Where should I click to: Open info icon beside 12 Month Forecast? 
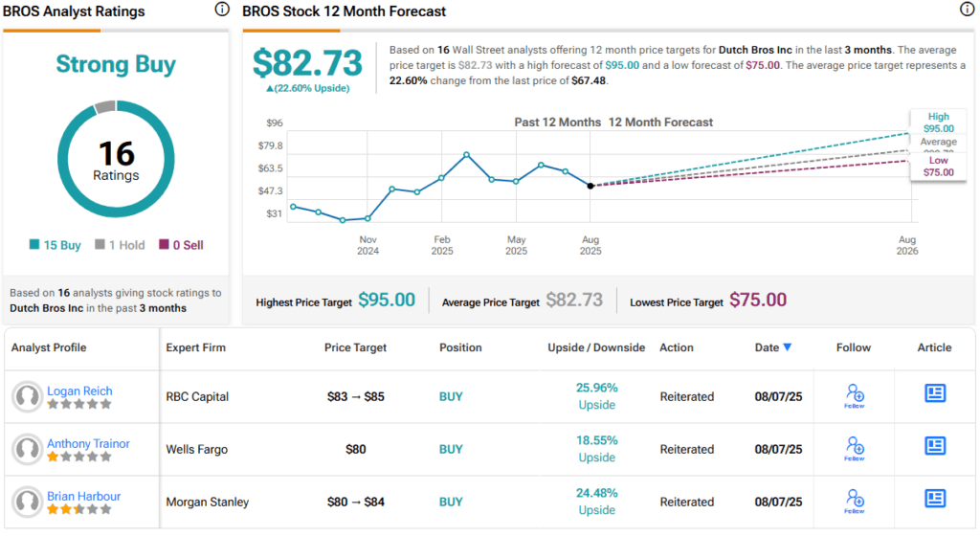(967, 10)
